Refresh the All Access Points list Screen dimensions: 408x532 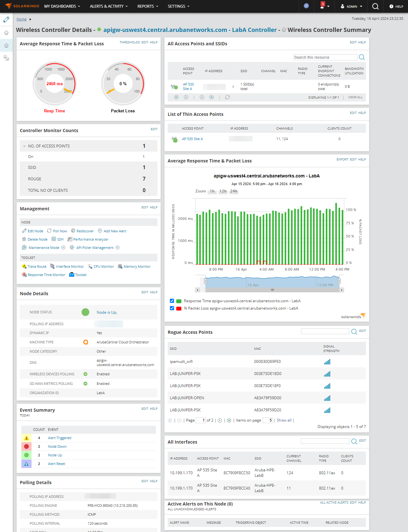(x=227, y=97)
